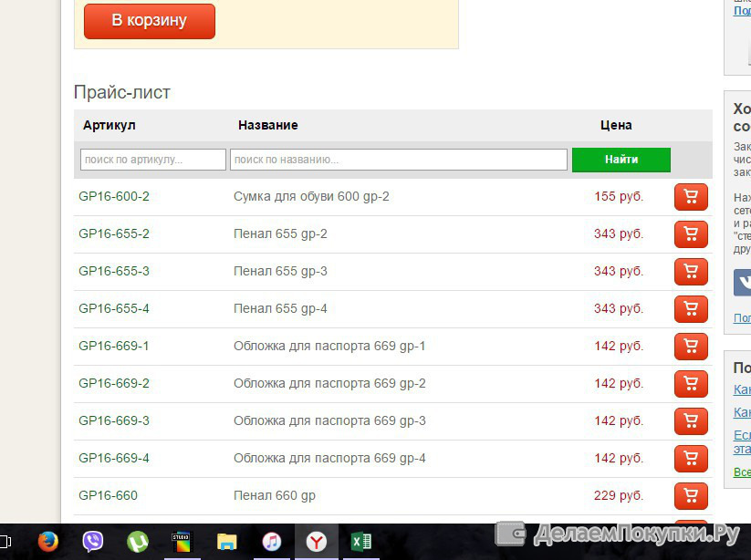This screenshot has width=751, height=560.
Task: Click cart icon for Пенал 655 gp-3
Action: (691, 272)
